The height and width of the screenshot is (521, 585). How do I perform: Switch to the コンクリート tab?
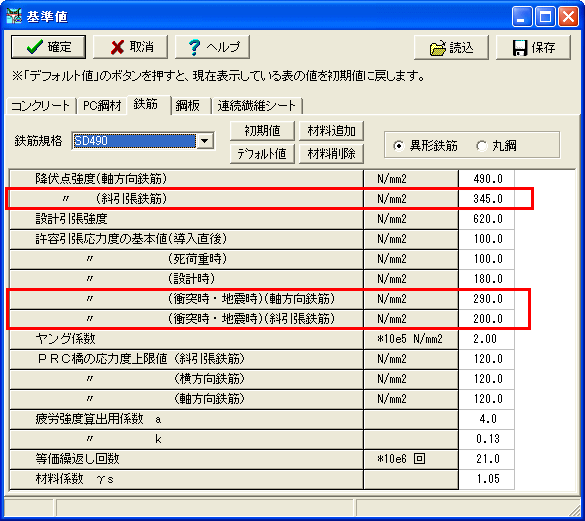(x=40, y=106)
